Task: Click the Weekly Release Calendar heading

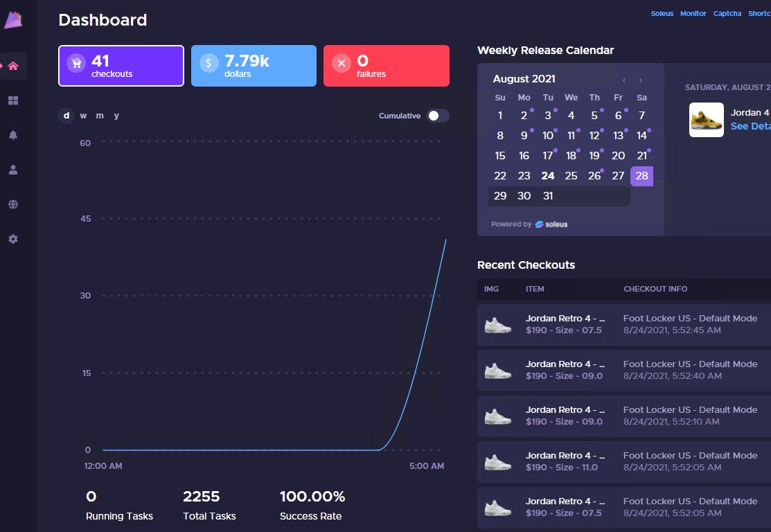Action: pyautogui.click(x=545, y=50)
